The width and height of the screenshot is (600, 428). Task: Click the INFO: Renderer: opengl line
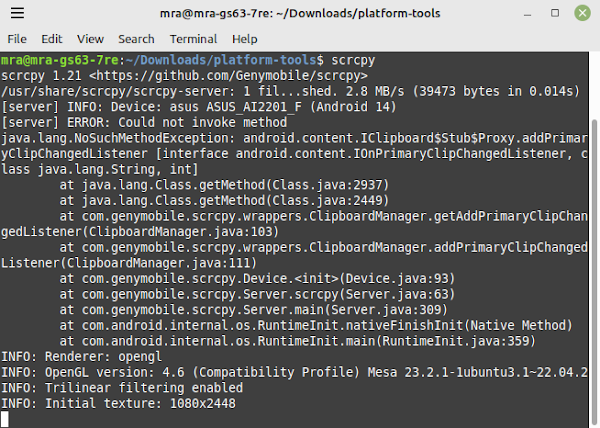point(82,357)
